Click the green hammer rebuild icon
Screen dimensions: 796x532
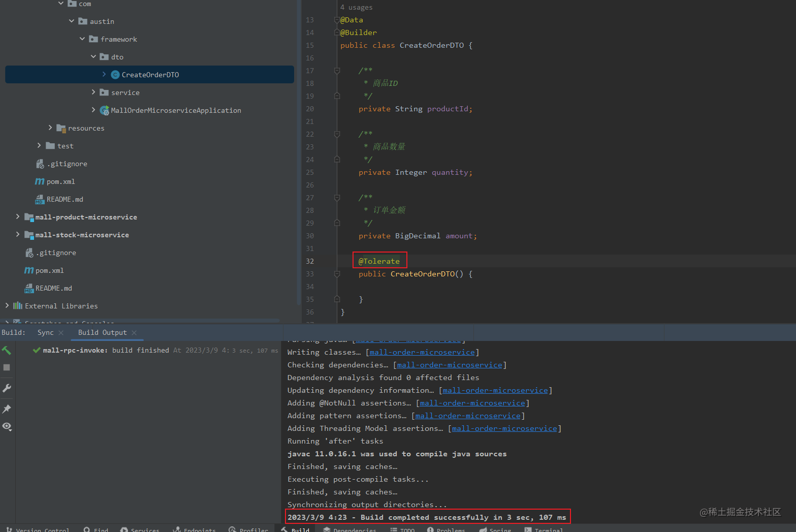click(x=7, y=350)
